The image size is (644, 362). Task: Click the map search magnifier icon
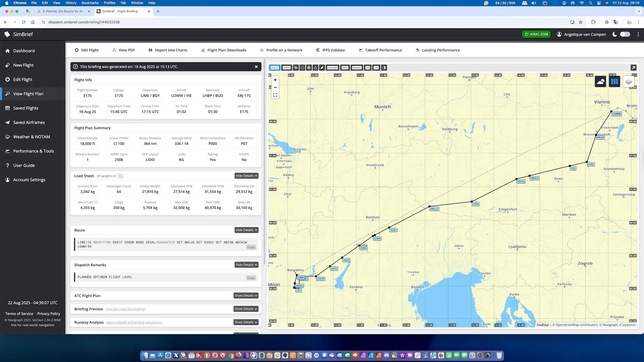click(633, 67)
